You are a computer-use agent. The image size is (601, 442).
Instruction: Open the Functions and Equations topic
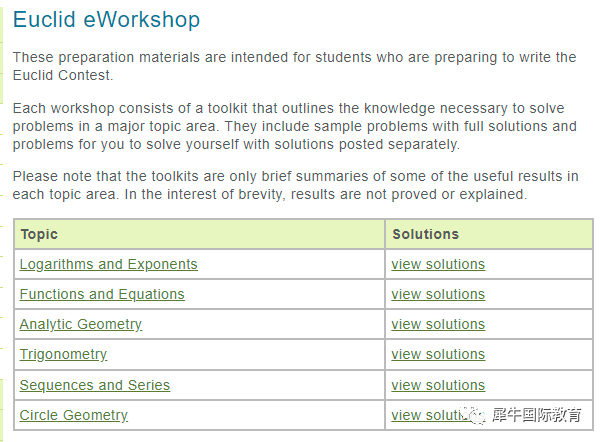pos(102,294)
